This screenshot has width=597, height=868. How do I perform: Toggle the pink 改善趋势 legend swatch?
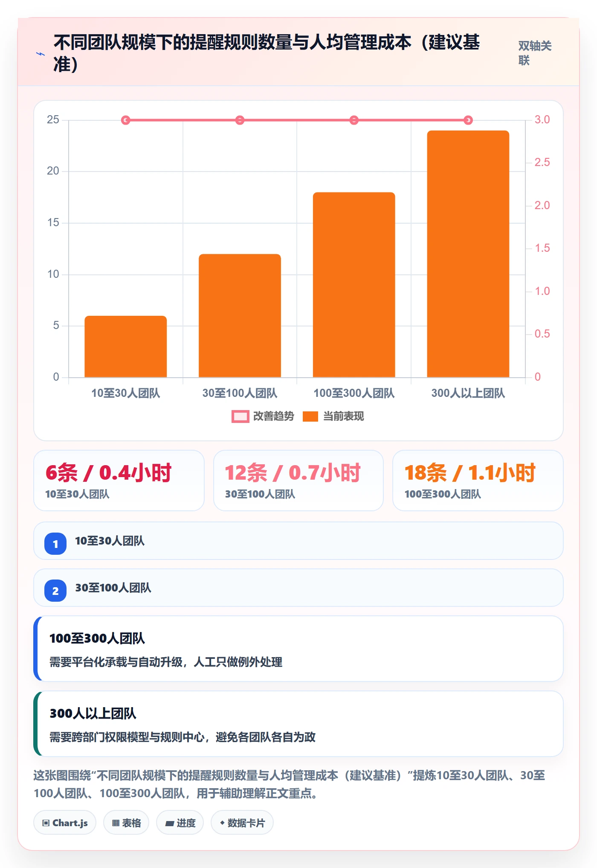pyautogui.click(x=240, y=417)
